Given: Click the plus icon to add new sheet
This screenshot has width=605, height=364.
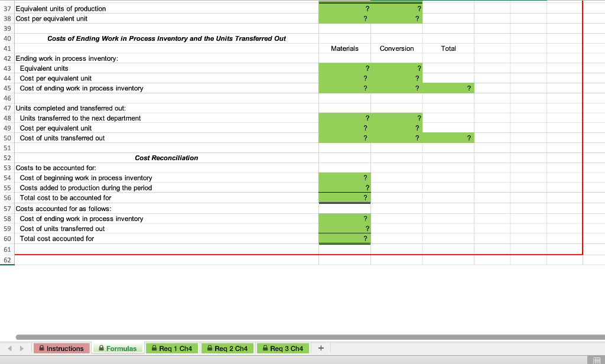Looking at the screenshot, I should (x=320, y=348).
